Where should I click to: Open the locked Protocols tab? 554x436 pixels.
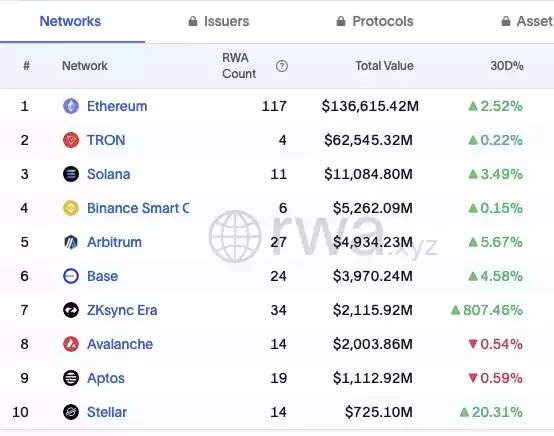[x=375, y=21]
